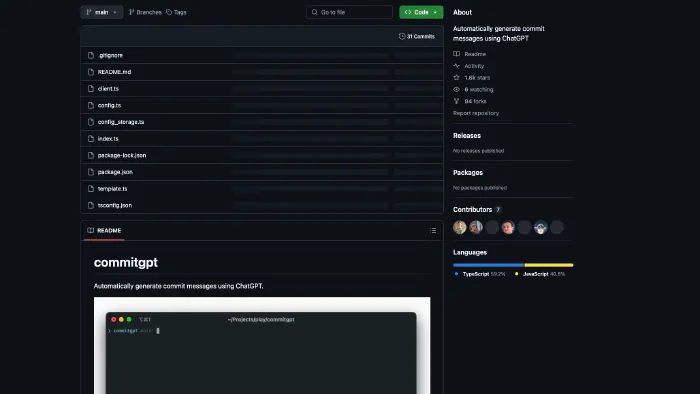Select the README tab
700x394 pixels.
click(x=104, y=230)
